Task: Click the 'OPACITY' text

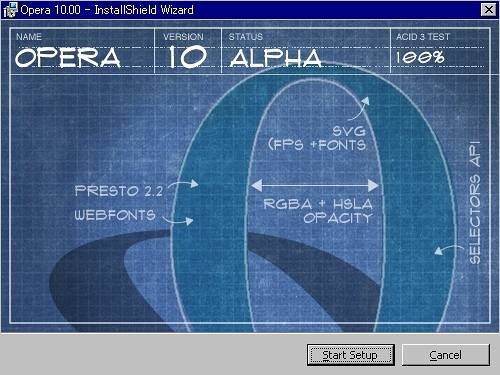Action: coord(338,218)
